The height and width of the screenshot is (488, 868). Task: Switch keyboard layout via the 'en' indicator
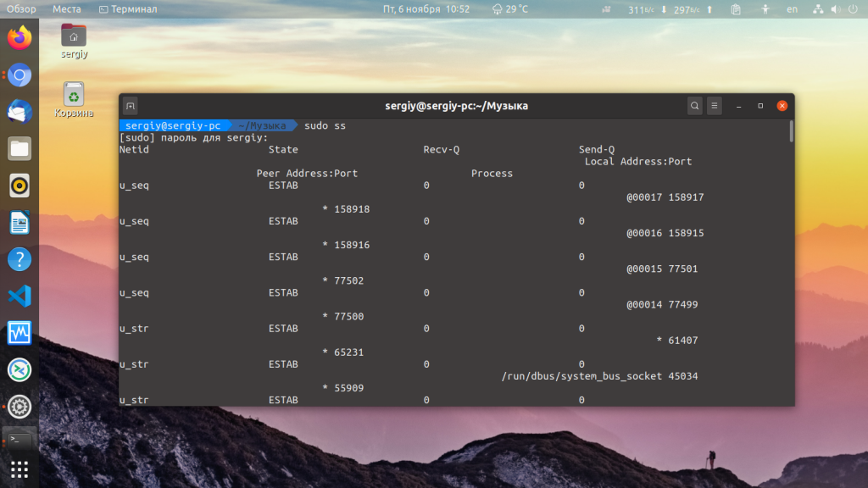coord(792,9)
